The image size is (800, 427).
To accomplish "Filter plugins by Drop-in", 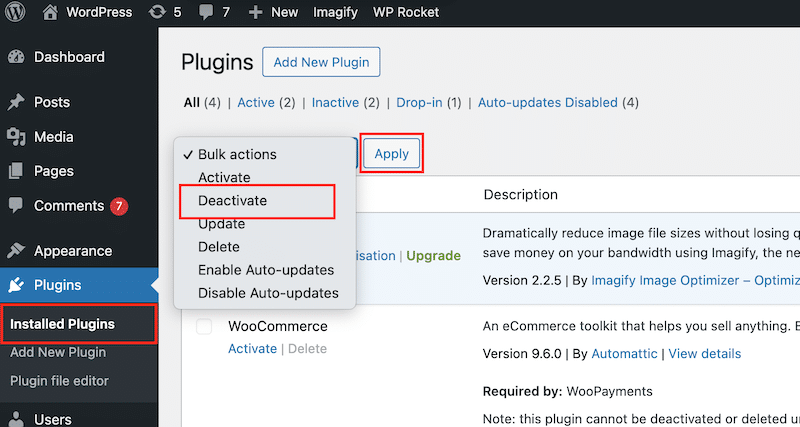I will tap(419, 103).
